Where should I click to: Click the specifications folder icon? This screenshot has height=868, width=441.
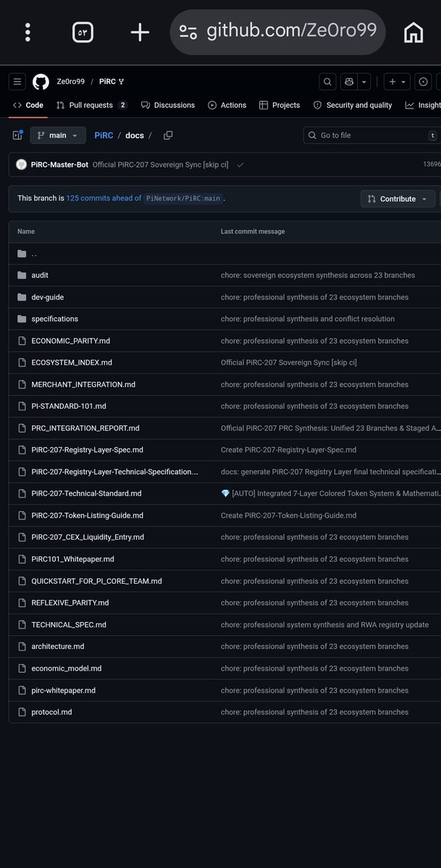point(22,319)
